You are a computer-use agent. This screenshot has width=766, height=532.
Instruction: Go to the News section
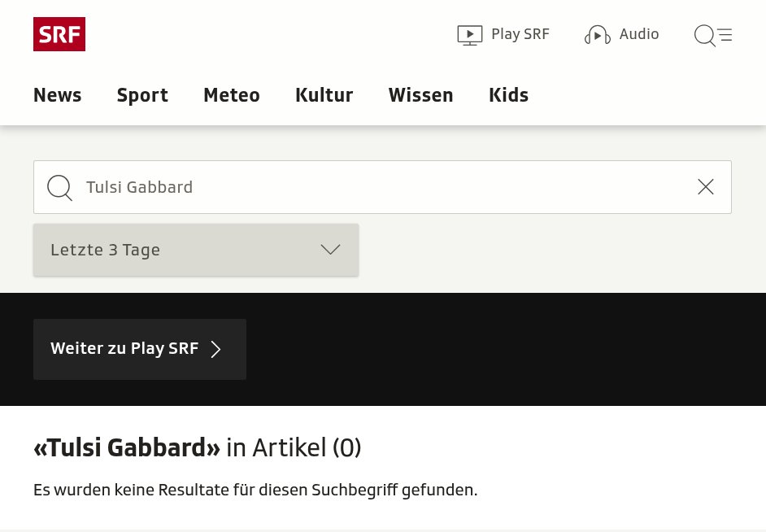pos(57,95)
